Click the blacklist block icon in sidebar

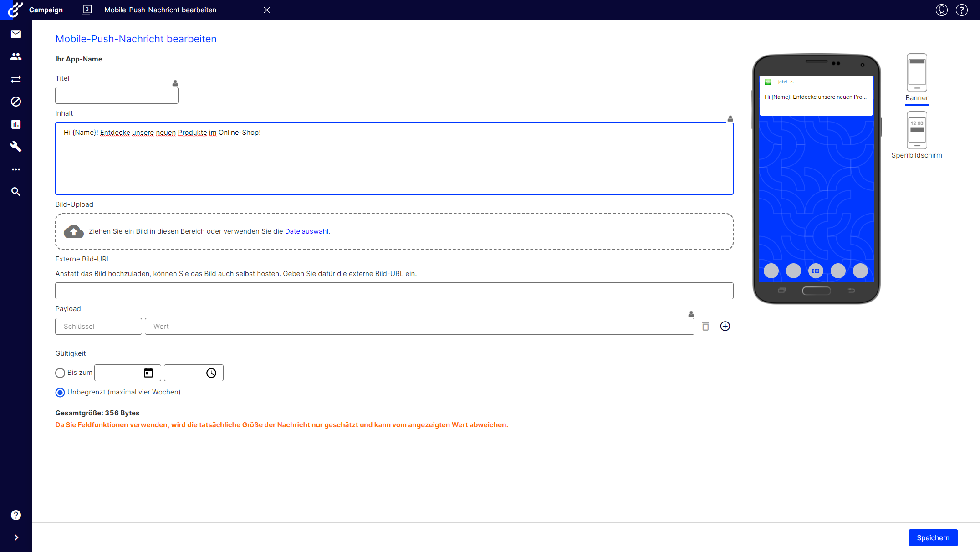(15, 102)
